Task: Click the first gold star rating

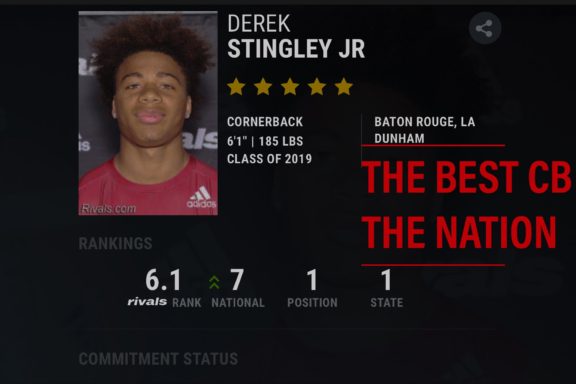Action: (236, 87)
